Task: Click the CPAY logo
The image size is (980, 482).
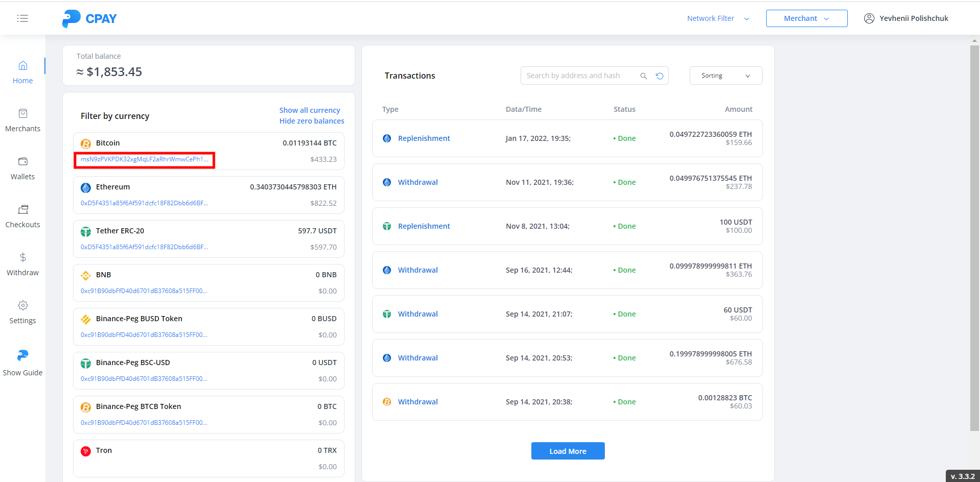Action: 89,18
